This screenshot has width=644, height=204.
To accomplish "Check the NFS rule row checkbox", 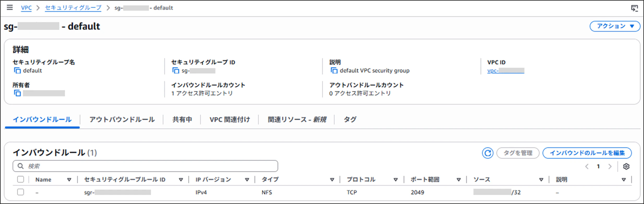I will point(21,192).
